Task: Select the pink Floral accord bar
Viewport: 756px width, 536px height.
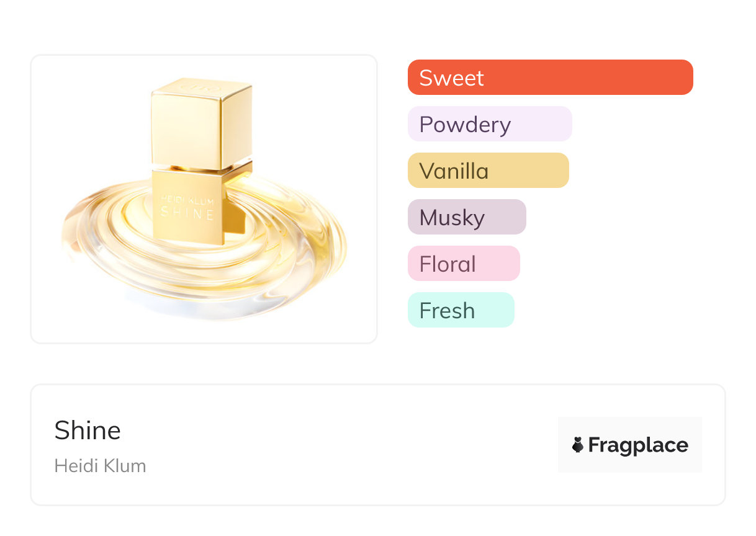Action: point(463,264)
